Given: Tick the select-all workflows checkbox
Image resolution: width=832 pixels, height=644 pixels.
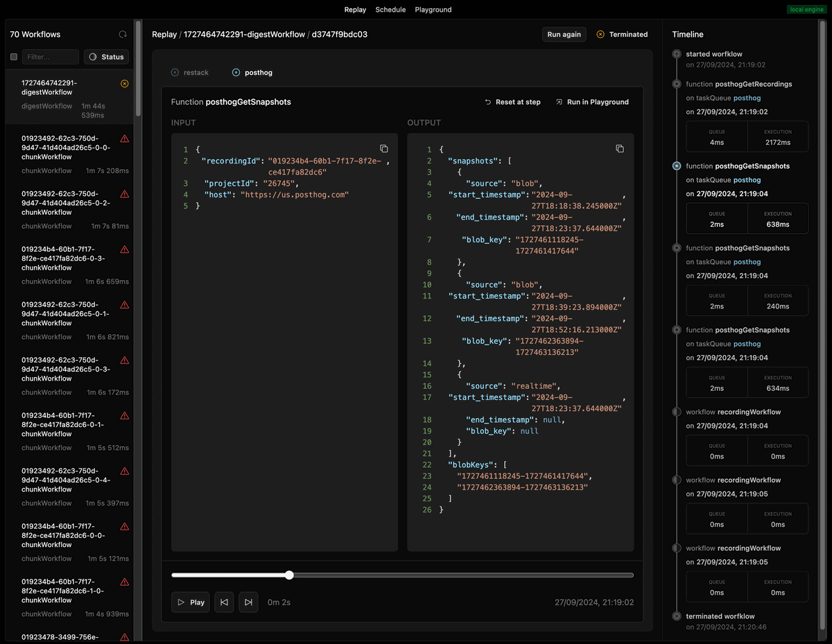Looking at the screenshot, I should 14,57.
